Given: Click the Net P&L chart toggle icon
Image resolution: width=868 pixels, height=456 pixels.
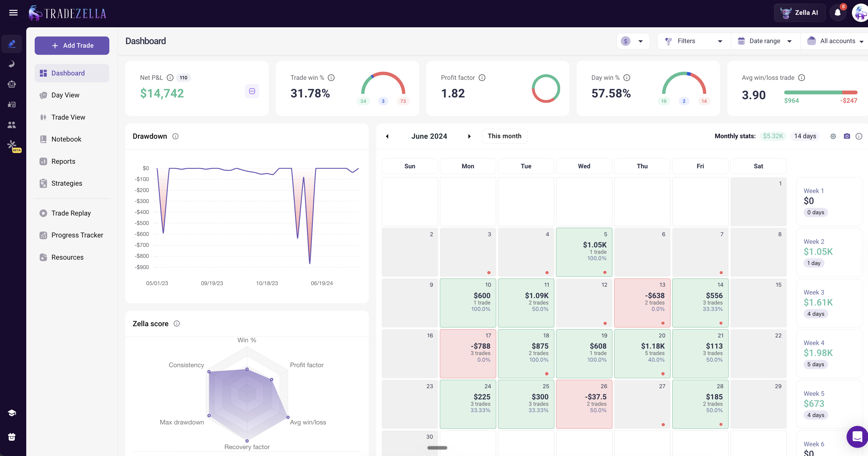Looking at the screenshot, I should coord(252,91).
